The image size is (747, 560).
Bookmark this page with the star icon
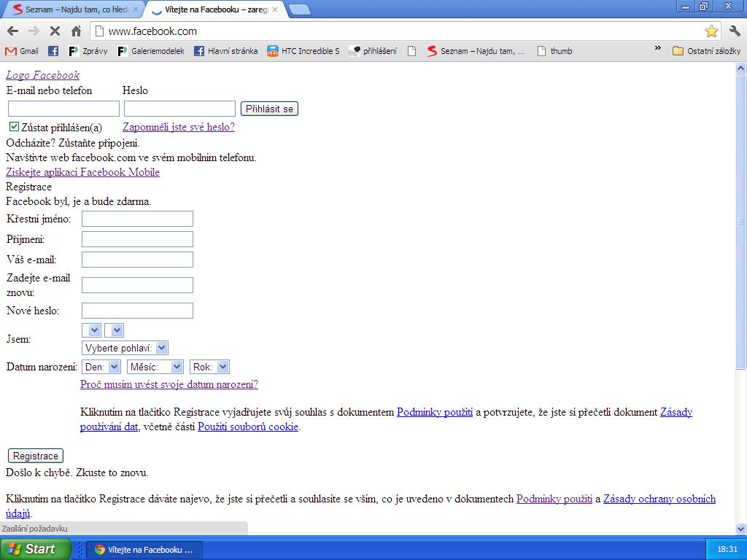(x=711, y=31)
